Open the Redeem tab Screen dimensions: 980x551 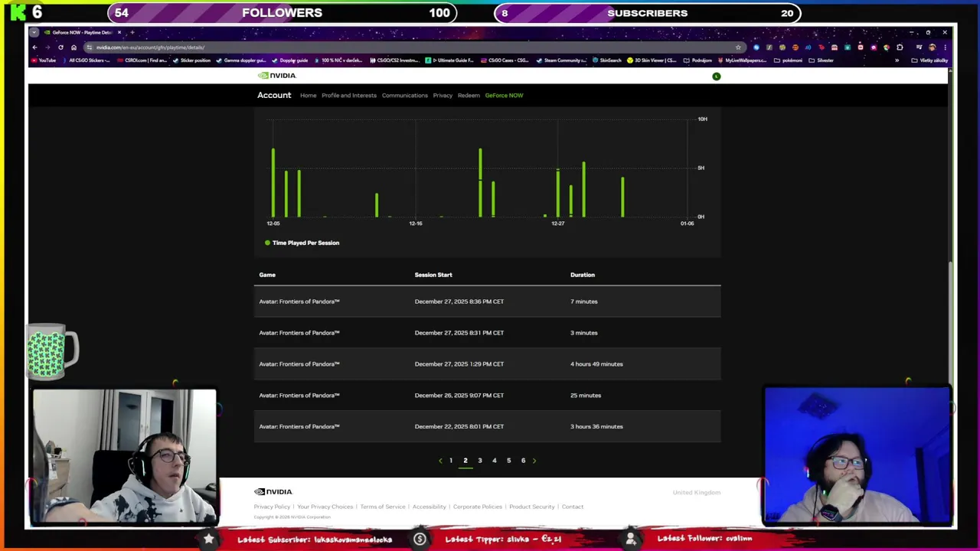click(x=469, y=96)
